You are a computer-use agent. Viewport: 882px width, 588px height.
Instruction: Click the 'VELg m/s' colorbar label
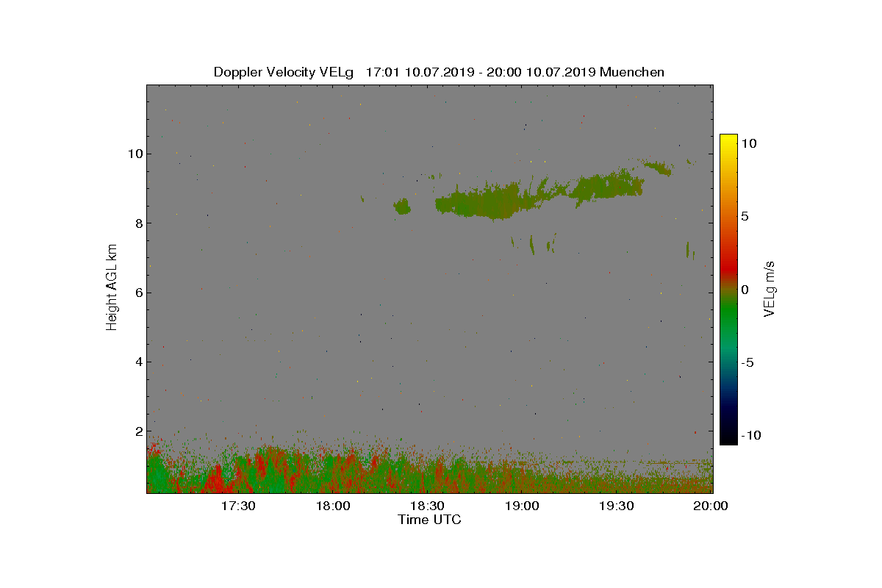[770, 288]
